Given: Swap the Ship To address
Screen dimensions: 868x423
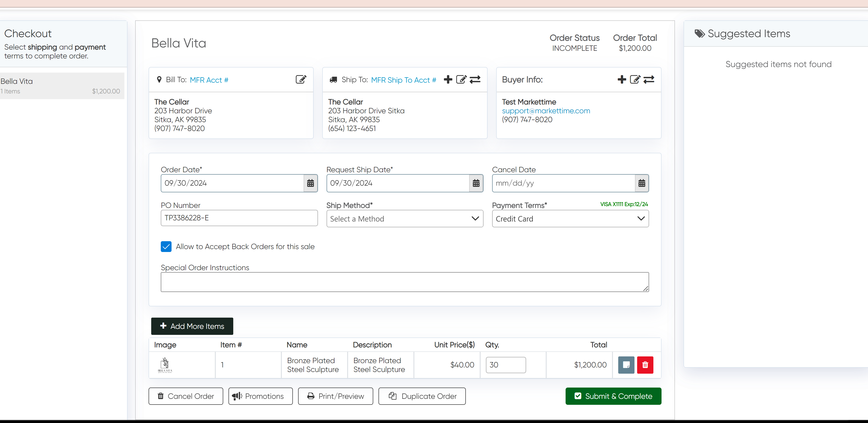Looking at the screenshot, I should (475, 80).
